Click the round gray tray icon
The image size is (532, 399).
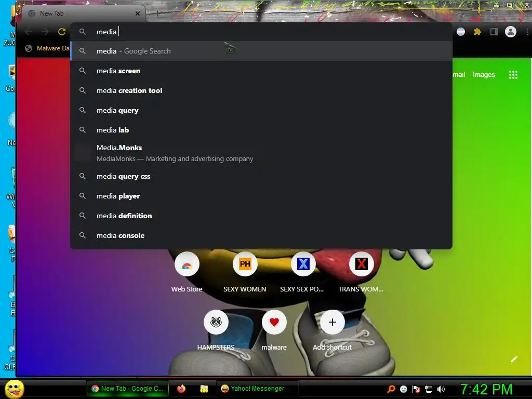[403, 389]
